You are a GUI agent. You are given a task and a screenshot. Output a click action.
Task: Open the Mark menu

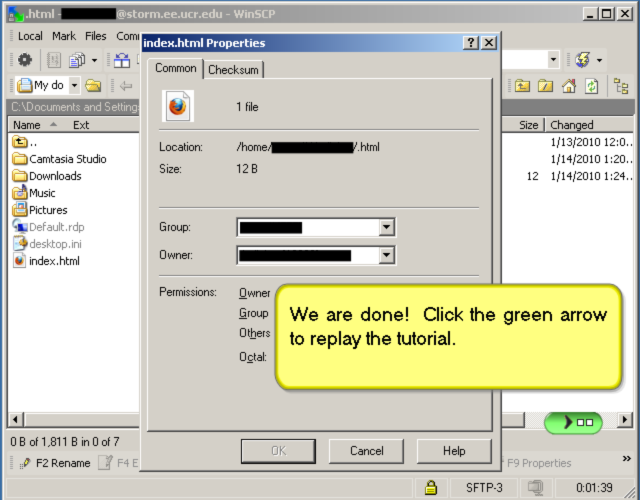[x=64, y=36]
